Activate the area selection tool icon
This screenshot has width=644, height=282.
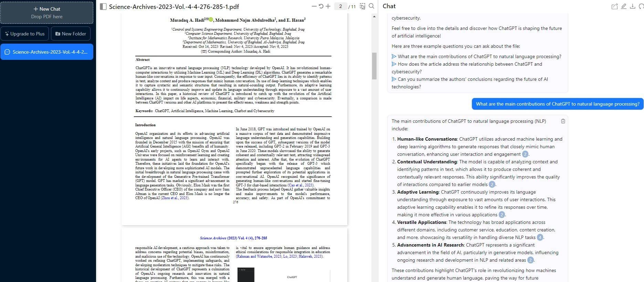tap(362, 6)
